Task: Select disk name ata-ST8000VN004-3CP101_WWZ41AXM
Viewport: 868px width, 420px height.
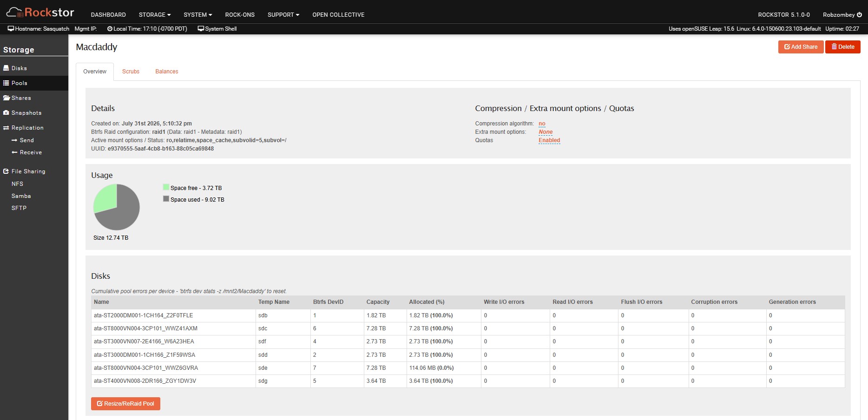Action: click(x=145, y=328)
